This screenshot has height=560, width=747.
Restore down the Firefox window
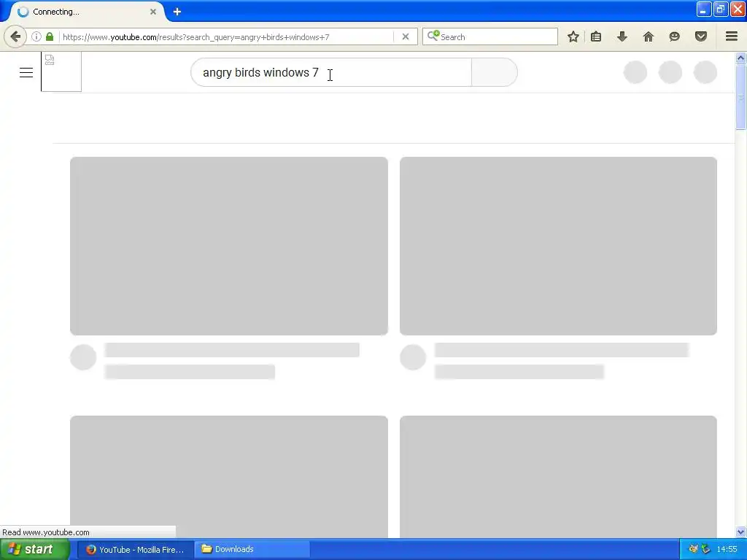(721, 9)
